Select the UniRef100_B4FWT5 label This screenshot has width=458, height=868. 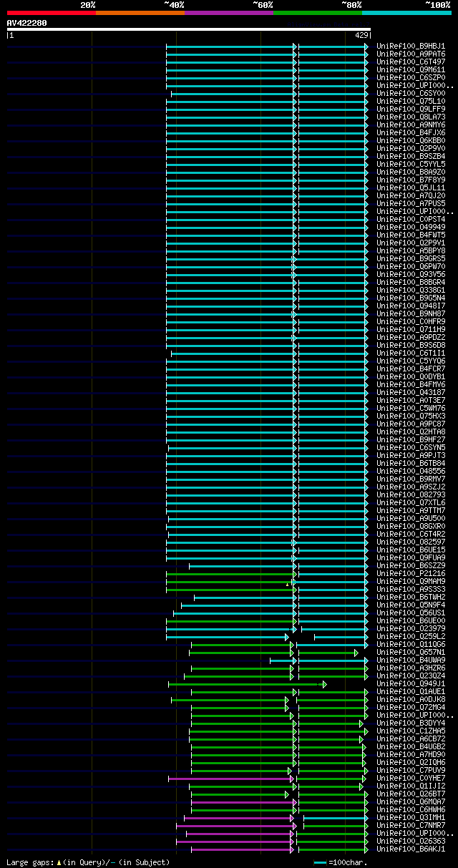tap(411, 235)
